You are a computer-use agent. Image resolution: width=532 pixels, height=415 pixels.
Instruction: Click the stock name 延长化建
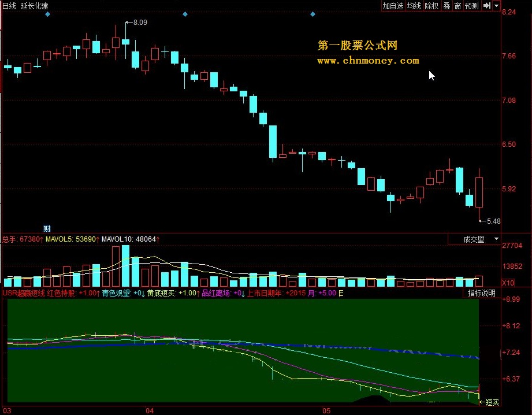(34, 6)
